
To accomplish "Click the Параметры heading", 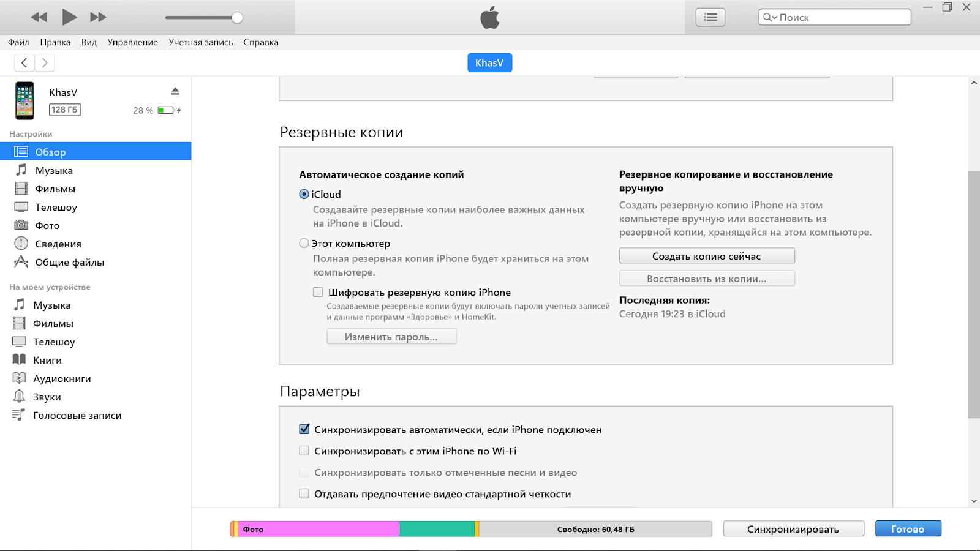I will point(320,391).
